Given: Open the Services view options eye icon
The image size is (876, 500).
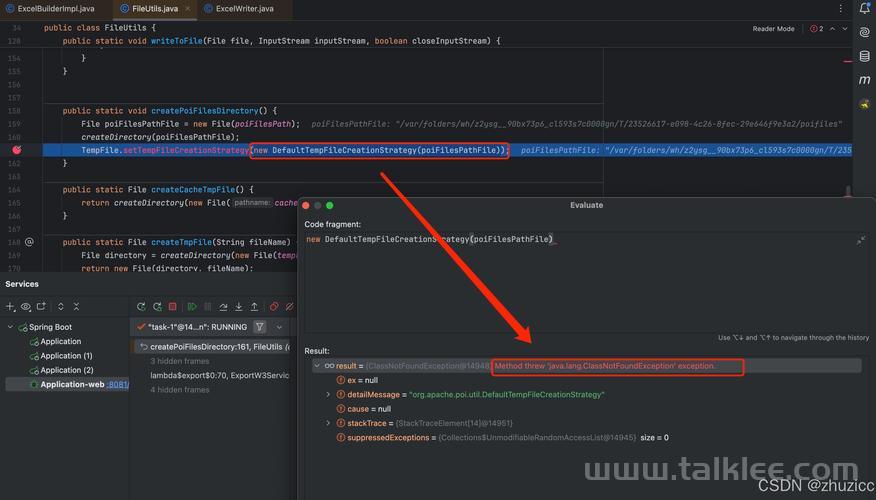Looking at the screenshot, I should point(26,306).
